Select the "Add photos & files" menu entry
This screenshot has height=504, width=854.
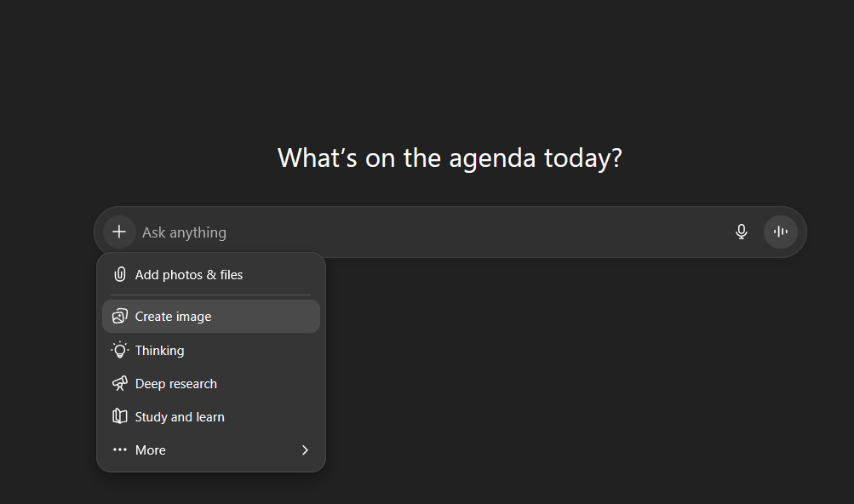click(x=189, y=275)
